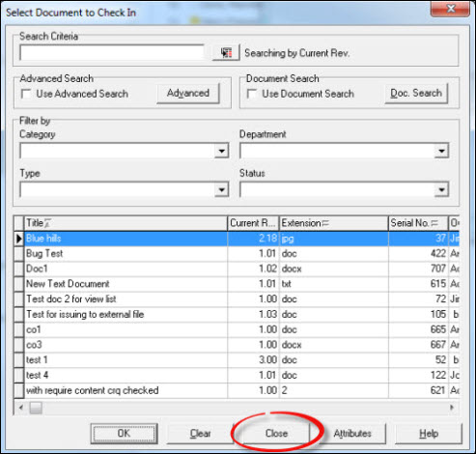The image size is (476, 454).
Task: Click the Current R... column header
Action: coord(253,223)
